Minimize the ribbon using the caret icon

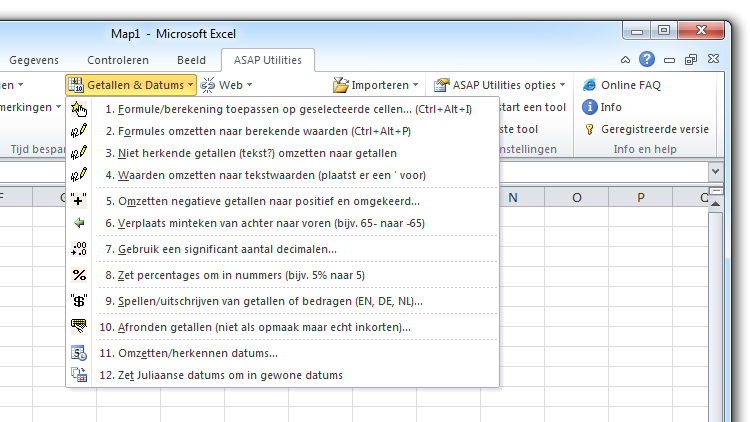(625, 60)
